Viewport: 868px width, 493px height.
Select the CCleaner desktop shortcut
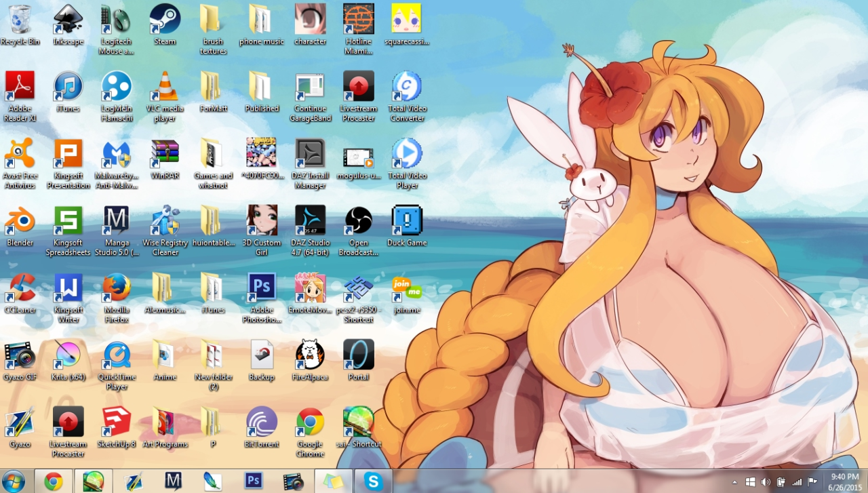pos(20,293)
